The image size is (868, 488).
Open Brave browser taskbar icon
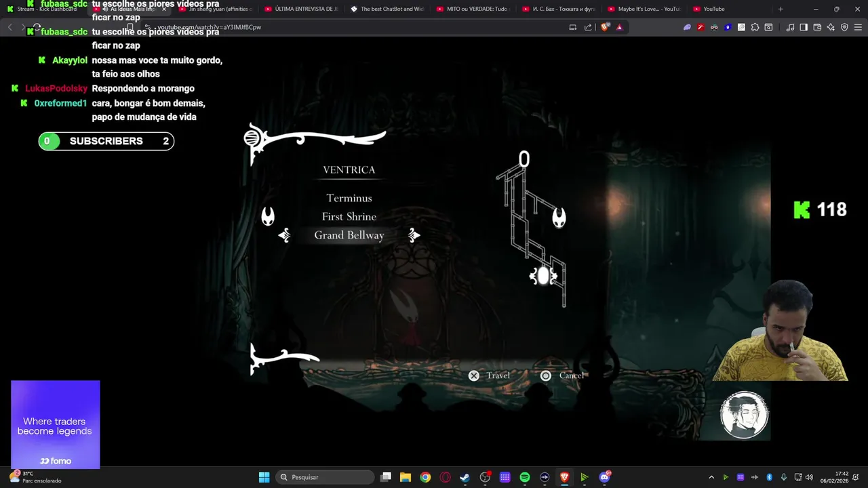564,477
